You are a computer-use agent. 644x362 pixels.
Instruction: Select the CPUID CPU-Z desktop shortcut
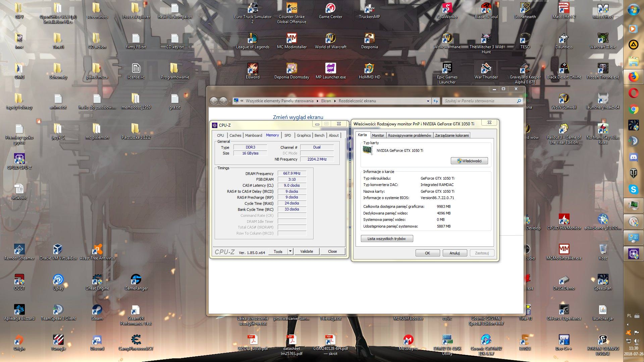[x=19, y=161]
